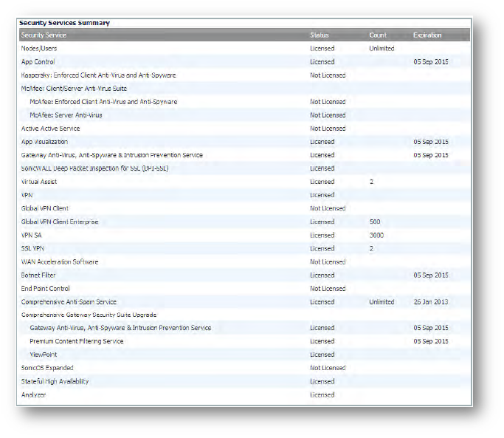Image resolution: width=504 pixels, height=438 pixels.
Task: Click the VPN SA count of 3000
Action: [377, 235]
